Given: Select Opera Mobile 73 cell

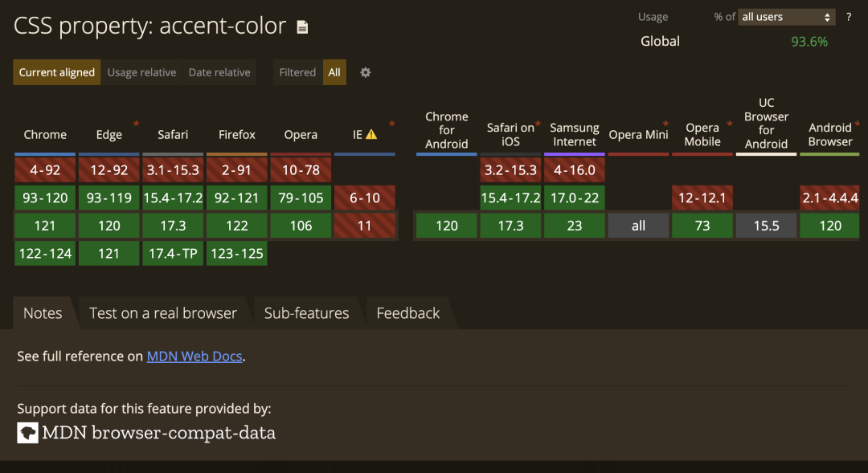Looking at the screenshot, I should (702, 226).
